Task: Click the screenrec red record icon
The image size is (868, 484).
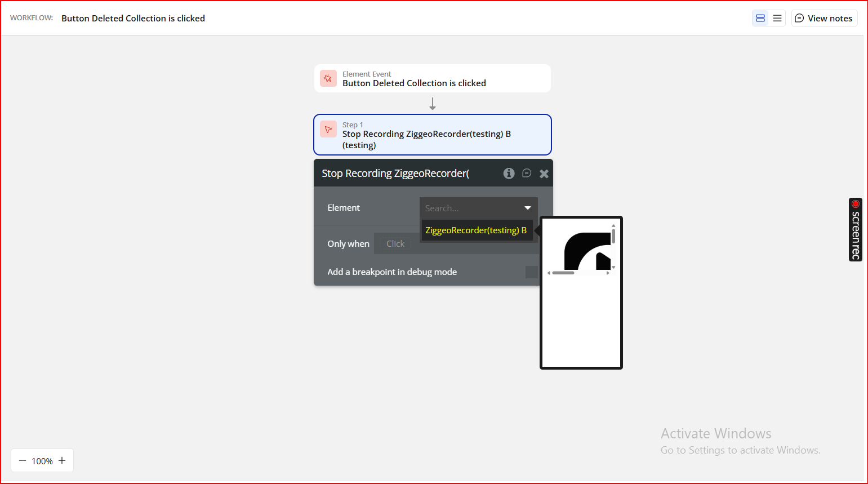Action: pyautogui.click(x=856, y=204)
